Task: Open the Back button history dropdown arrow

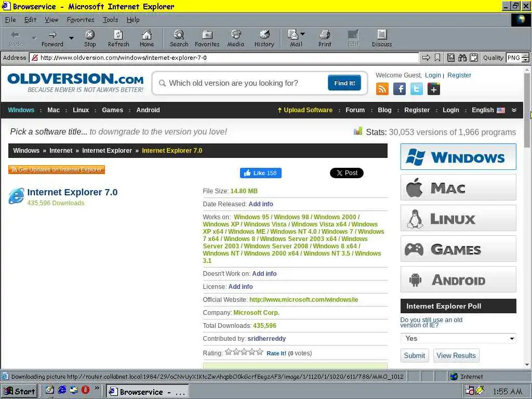Action: tap(34, 38)
